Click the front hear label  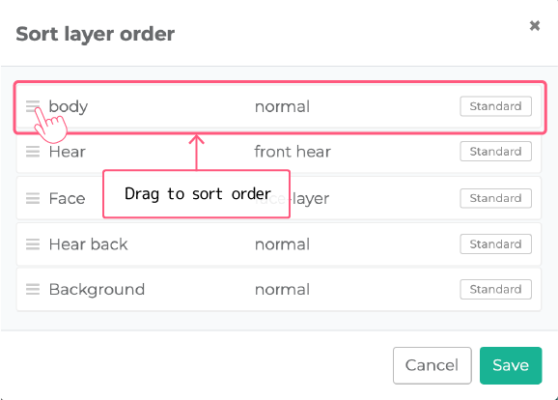point(293,152)
